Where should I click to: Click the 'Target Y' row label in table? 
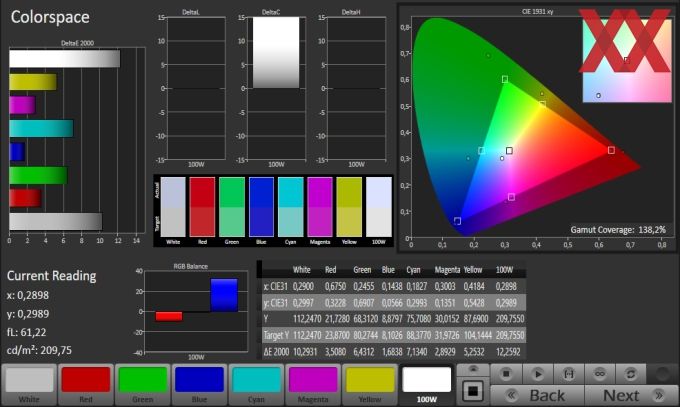click(x=276, y=335)
